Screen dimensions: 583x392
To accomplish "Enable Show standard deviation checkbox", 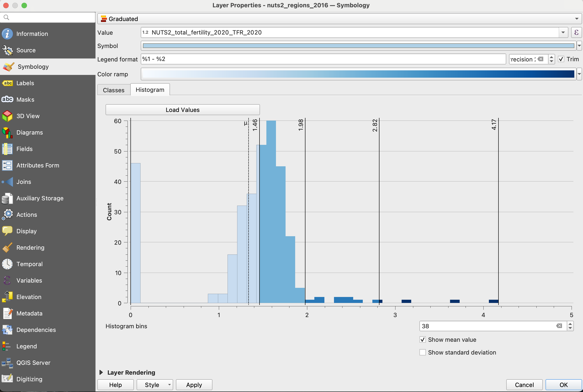I will point(422,352).
